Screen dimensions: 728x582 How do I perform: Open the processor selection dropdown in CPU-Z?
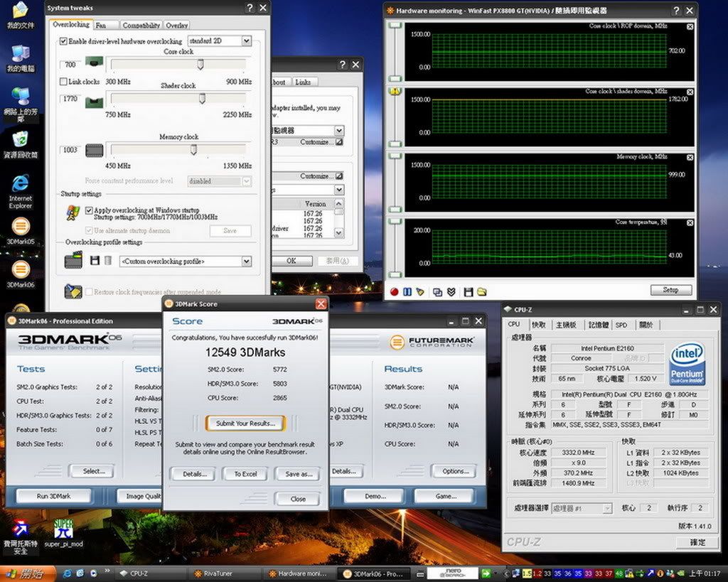(x=606, y=508)
